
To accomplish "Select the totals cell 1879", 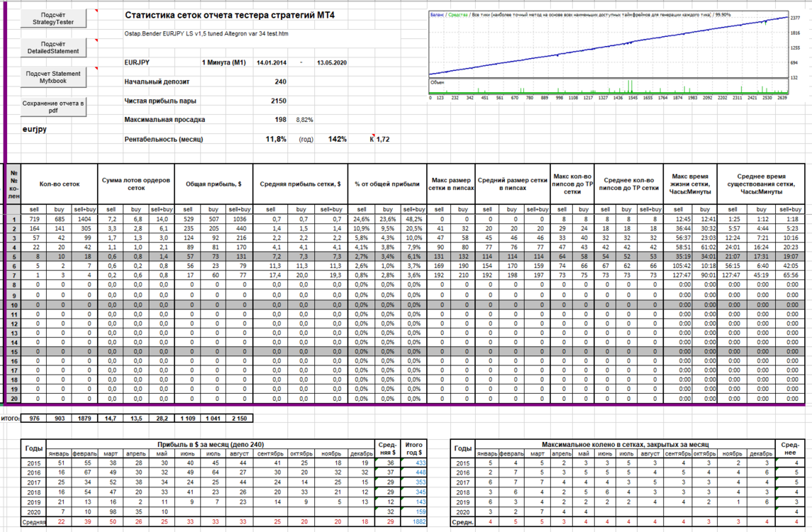I will point(84,418).
